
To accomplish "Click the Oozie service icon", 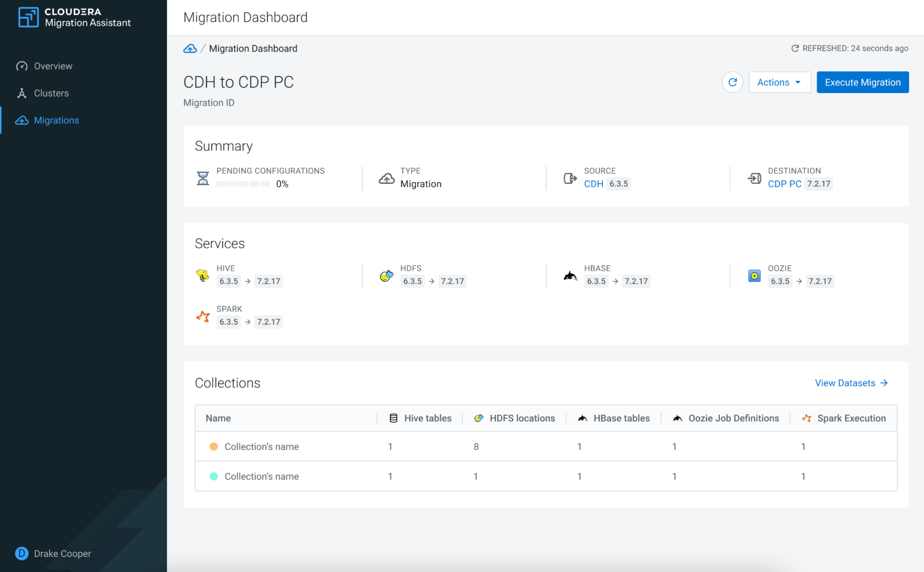I will click(x=754, y=276).
